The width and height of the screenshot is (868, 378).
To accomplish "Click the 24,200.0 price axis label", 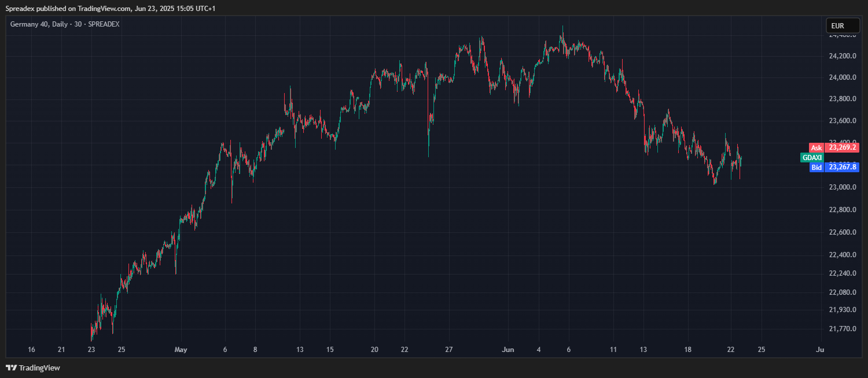I will click(843, 56).
